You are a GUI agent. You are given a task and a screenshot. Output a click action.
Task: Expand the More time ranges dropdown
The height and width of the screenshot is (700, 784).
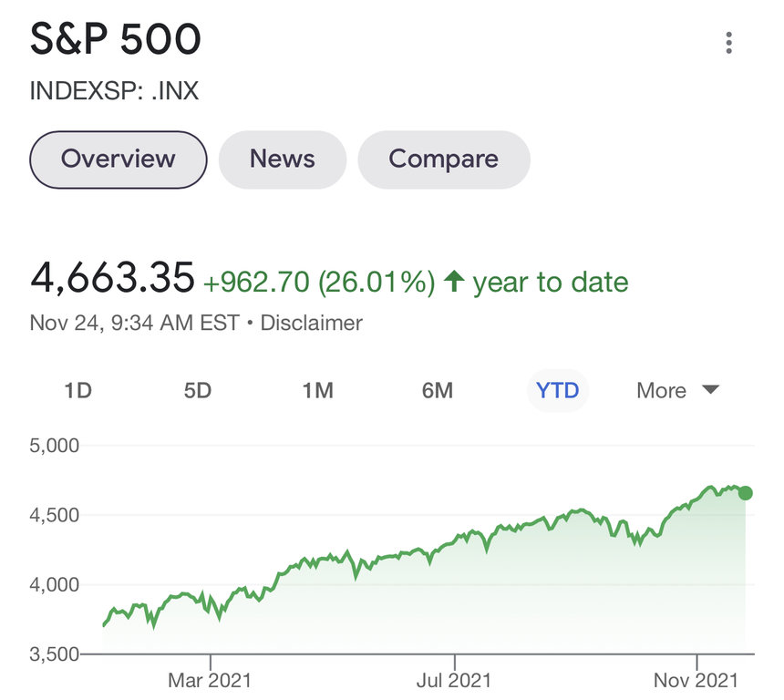click(677, 391)
